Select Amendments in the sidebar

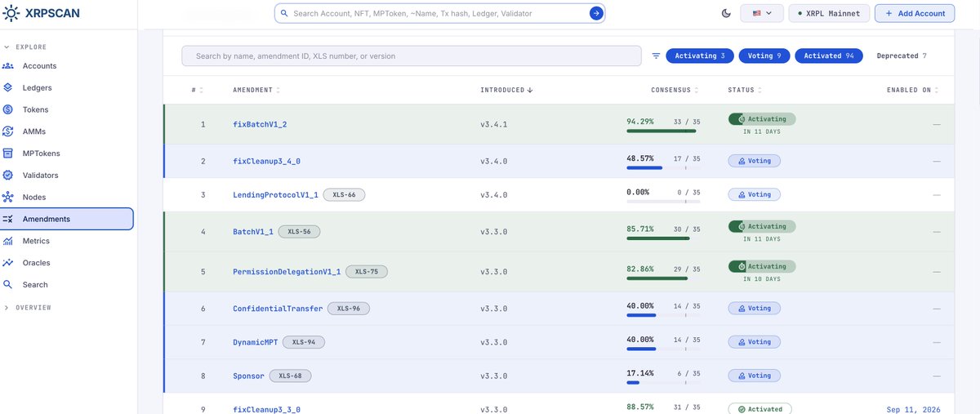click(67, 219)
